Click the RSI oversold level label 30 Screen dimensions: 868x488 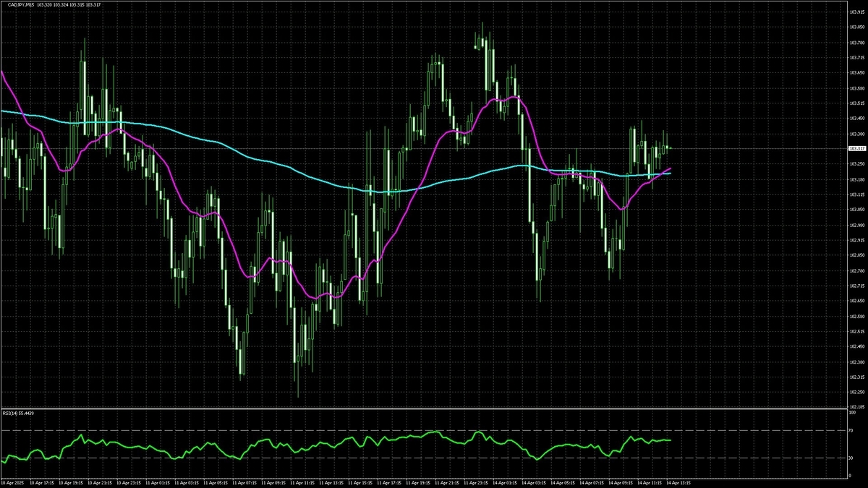click(x=851, y=458)
